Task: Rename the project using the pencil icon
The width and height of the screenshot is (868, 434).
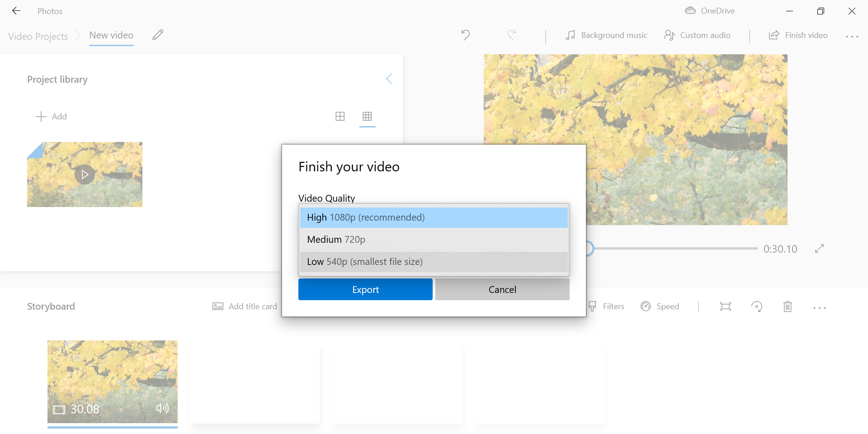Action: tap(157, 35)
